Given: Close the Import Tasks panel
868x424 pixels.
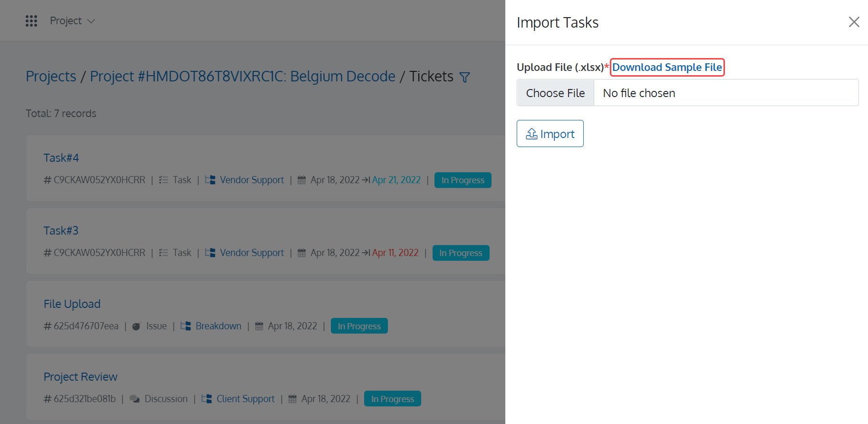Looking at the screenshot, I should (x=854, y=22).
